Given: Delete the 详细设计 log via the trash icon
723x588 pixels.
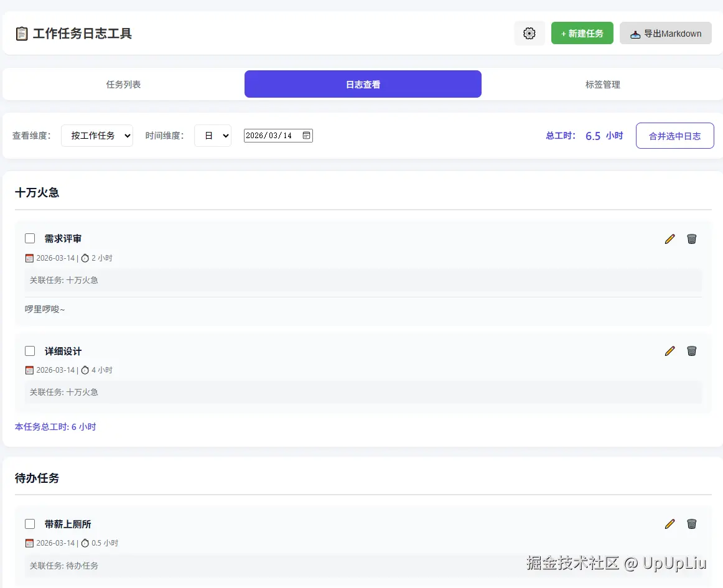Looking at the screenshot, I should click(692, 351).
